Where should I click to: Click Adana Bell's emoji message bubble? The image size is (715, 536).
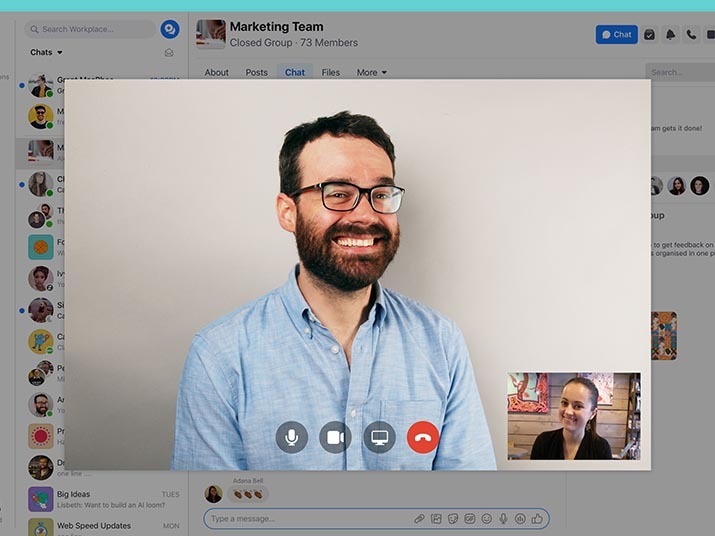point(248,494)
